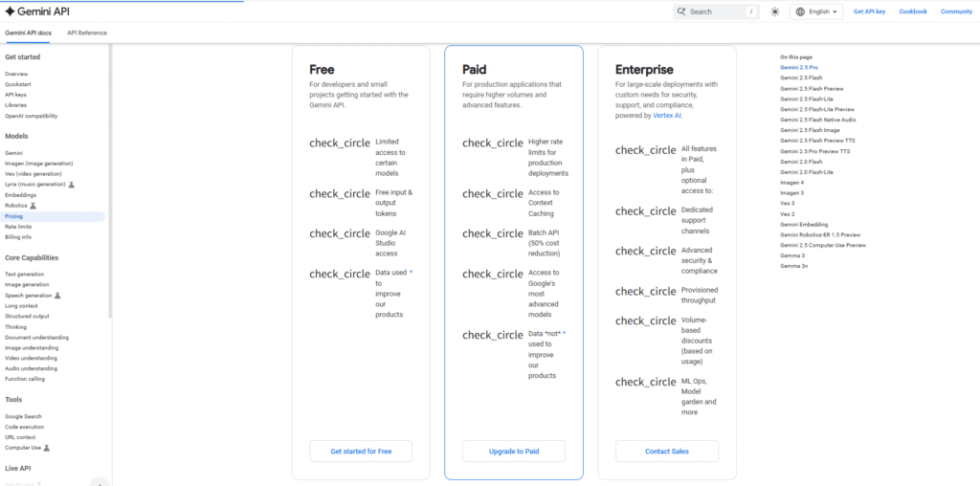Focus the Search input field
Viewport: 980px width, 486px height.
pyautogui.click(x=713, y=11)
